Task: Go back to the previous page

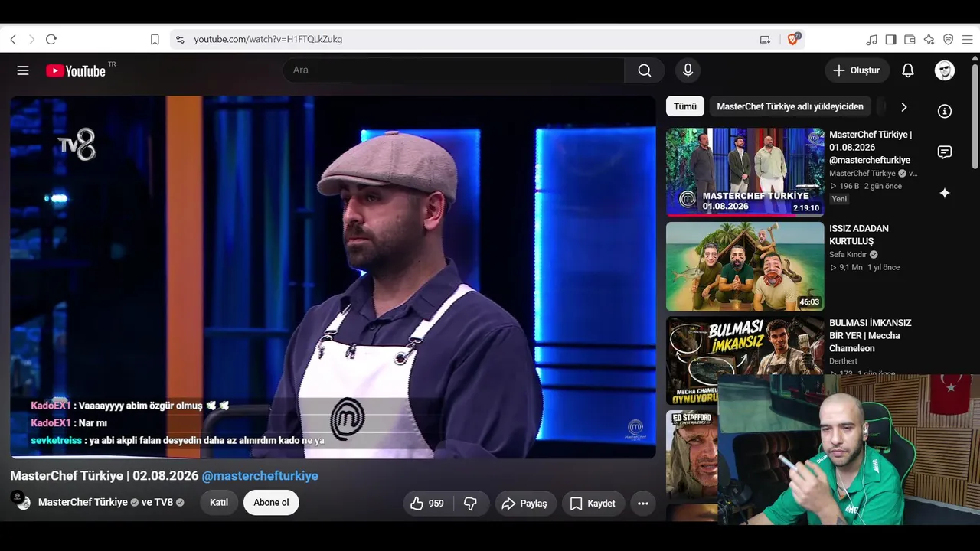Action: pyautogui.click(x=13, y=39)
